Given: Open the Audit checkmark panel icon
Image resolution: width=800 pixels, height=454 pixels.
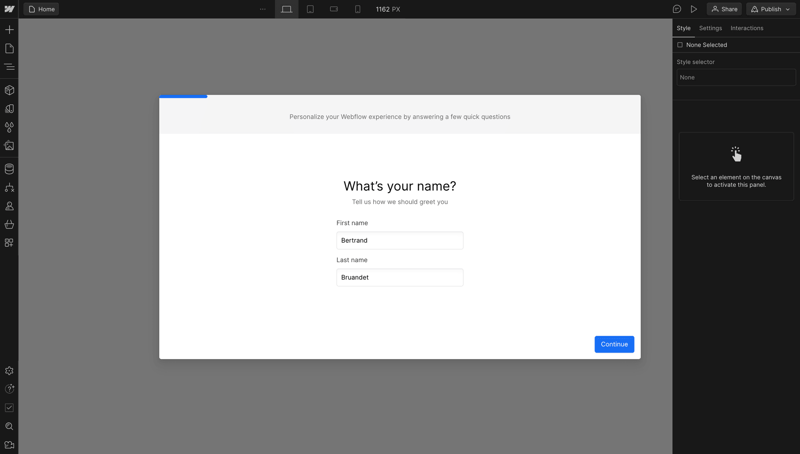Looking at the screenshot, I should tap(9, 408).
